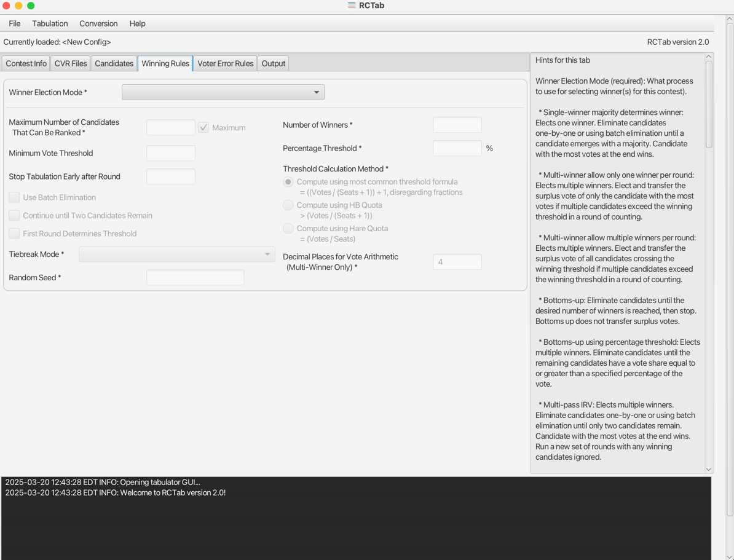This screenshot has width=734, height=560.
Task: Toggle the Maximum checkbox
Action: 203,127
